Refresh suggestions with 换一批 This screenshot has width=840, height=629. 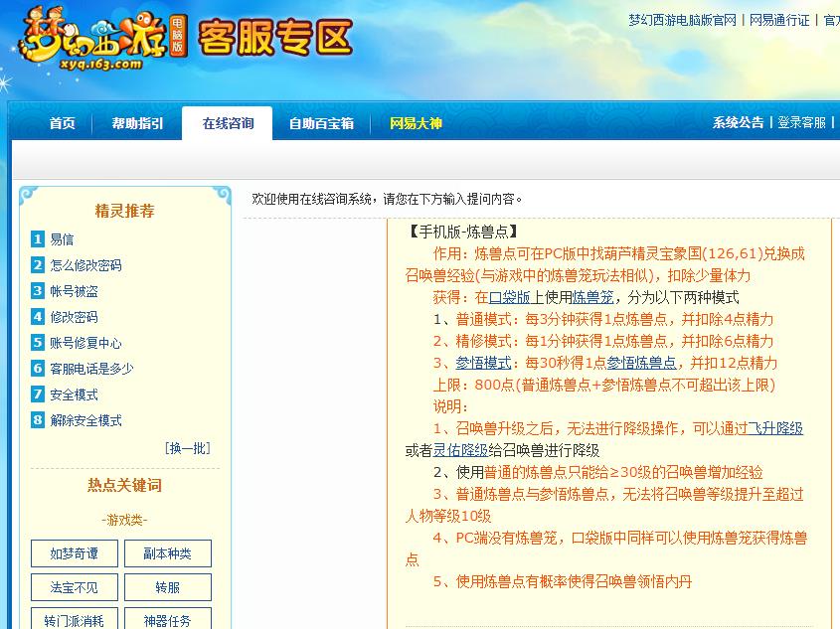pos(187,448)
